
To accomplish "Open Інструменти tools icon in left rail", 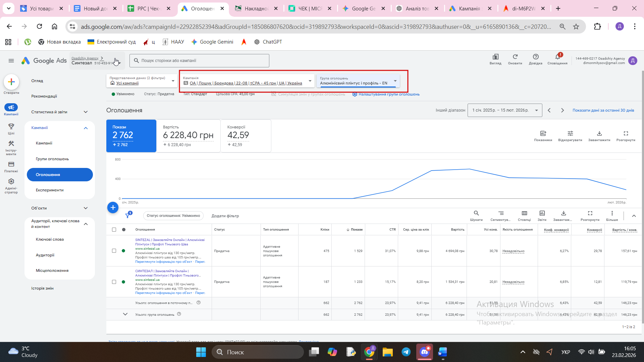I will (x=11, y=144).
